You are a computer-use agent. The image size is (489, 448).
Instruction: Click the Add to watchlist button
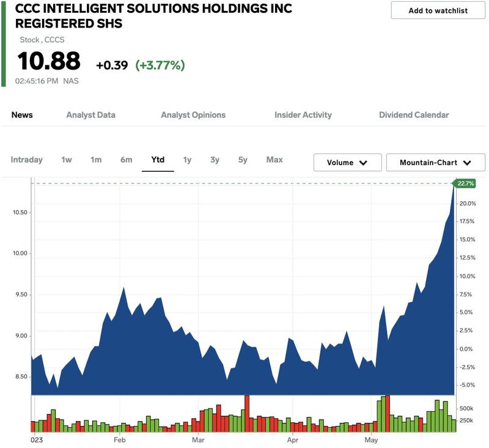(x=438, y=10)
